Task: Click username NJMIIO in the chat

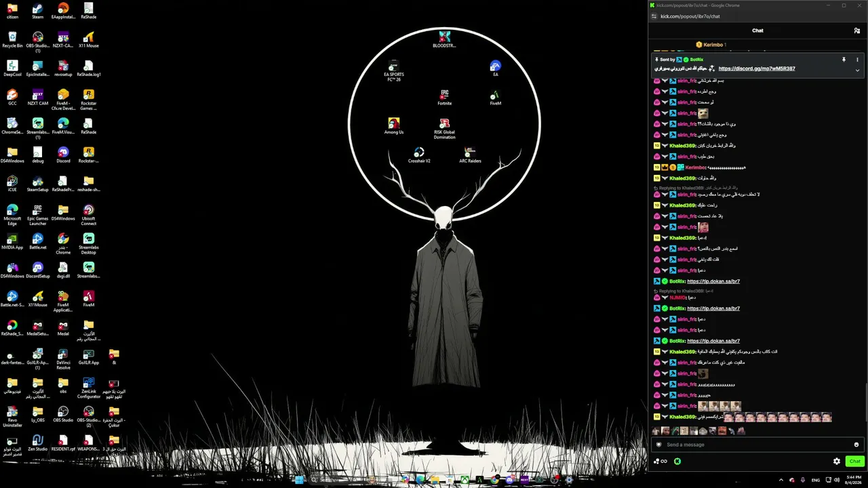Action: point(677,298)
